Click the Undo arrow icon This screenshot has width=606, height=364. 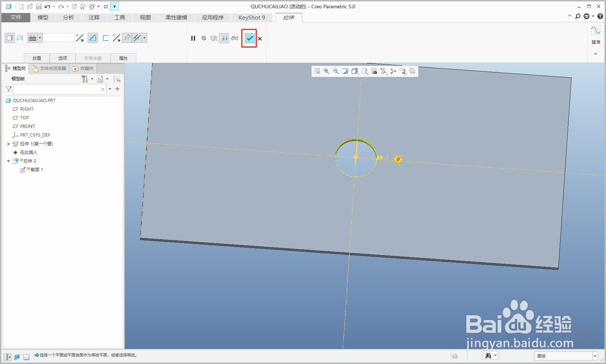47,6
